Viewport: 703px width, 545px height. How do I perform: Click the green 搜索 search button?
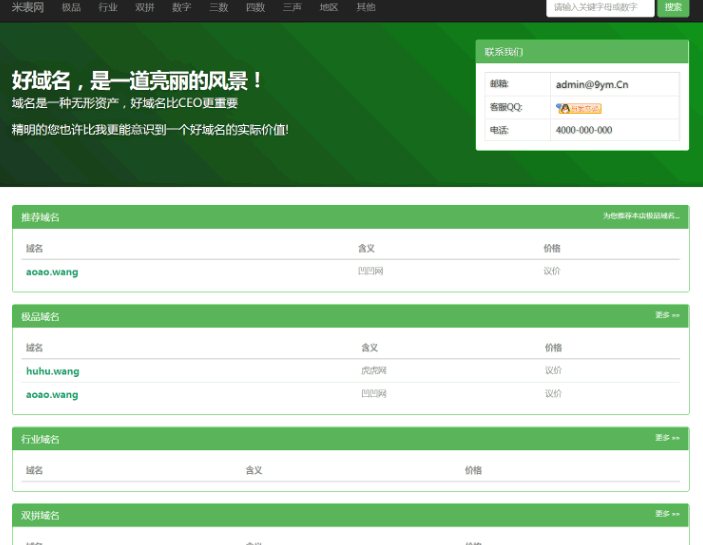coord(673,7)
